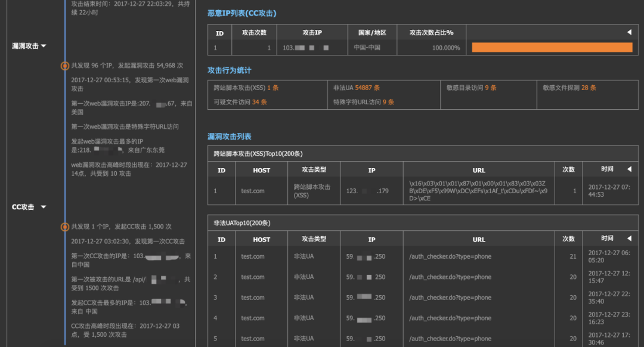Expand the CC攻击 sidebar dropdown arrow

coord(43,207)
